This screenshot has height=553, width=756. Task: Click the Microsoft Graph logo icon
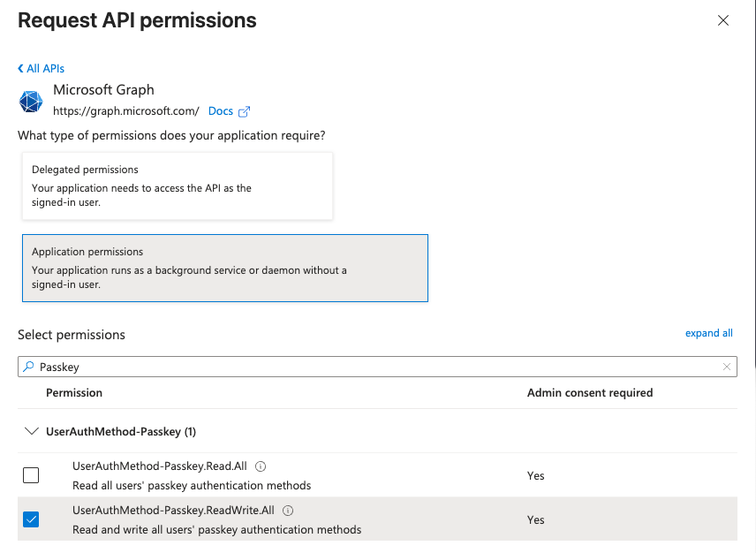(31, 101)
